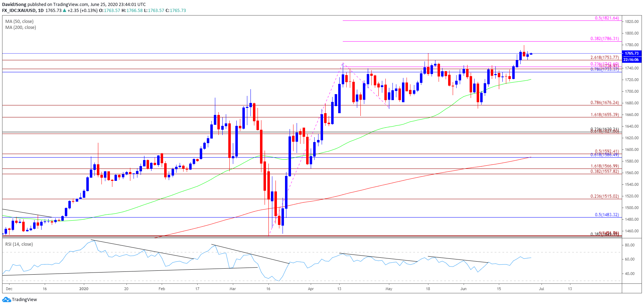This screenshot has height=306, width=644.
Task: Click the MA (200, close) indicator label
Action: [20, 27]
